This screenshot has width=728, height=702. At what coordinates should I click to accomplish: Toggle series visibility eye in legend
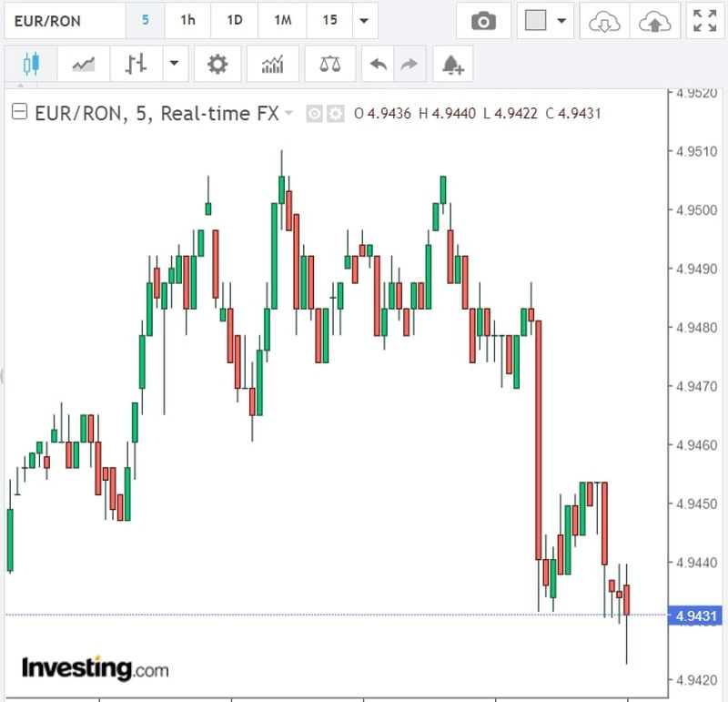click(x=315, y=114)
